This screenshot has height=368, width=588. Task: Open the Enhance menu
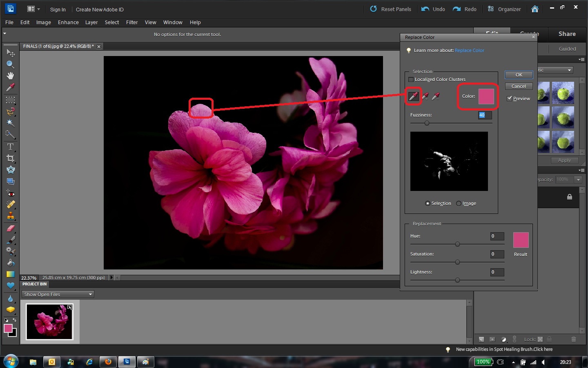[x=68, y=22]
